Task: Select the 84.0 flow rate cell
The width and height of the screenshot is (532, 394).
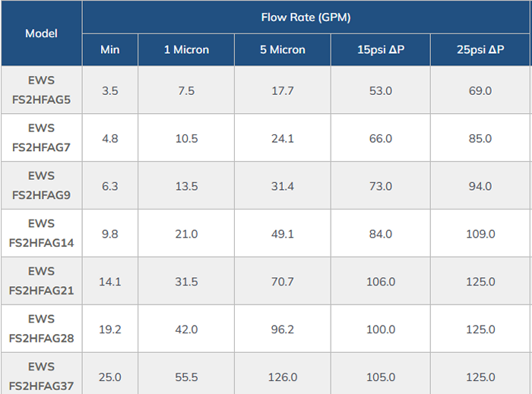Action: coord(380,234)
